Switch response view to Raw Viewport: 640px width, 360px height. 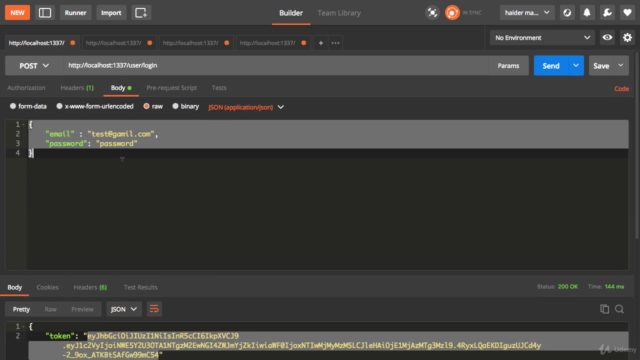point(50,309)
